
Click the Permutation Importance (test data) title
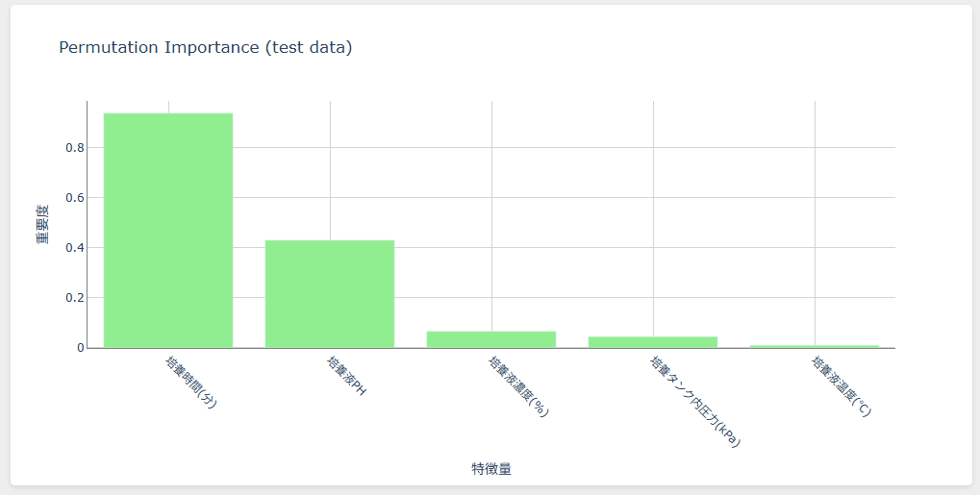206,47
